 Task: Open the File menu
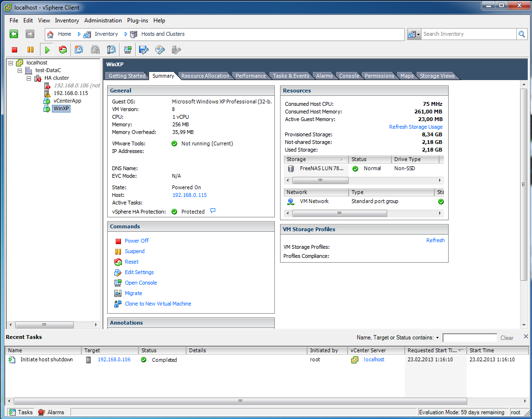pos(14,20)
